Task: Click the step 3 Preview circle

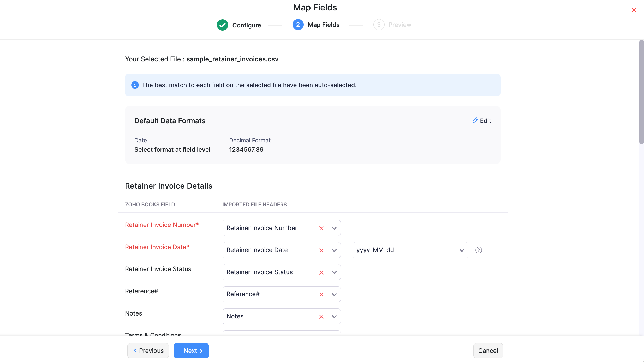Action: click(379, 24)
